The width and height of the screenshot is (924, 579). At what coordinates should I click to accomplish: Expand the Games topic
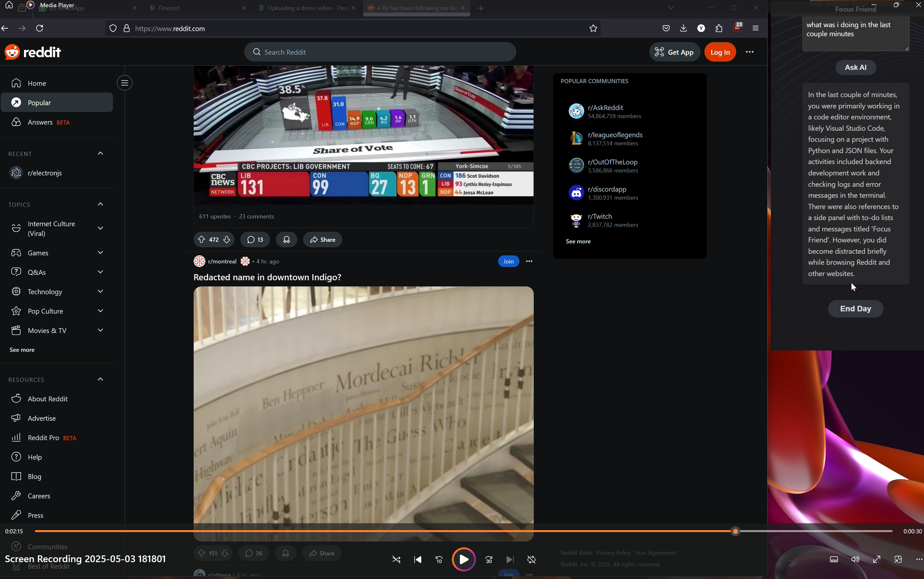click(100, 253)
